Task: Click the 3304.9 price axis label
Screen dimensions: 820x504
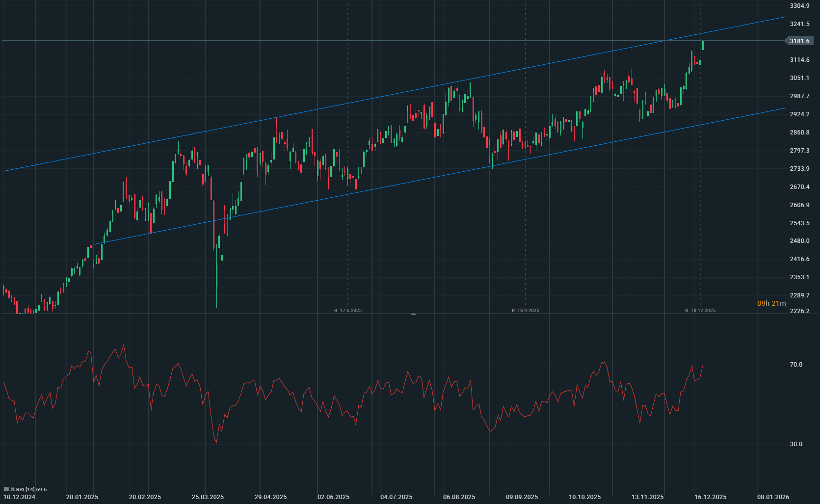Action: [799, 6]
